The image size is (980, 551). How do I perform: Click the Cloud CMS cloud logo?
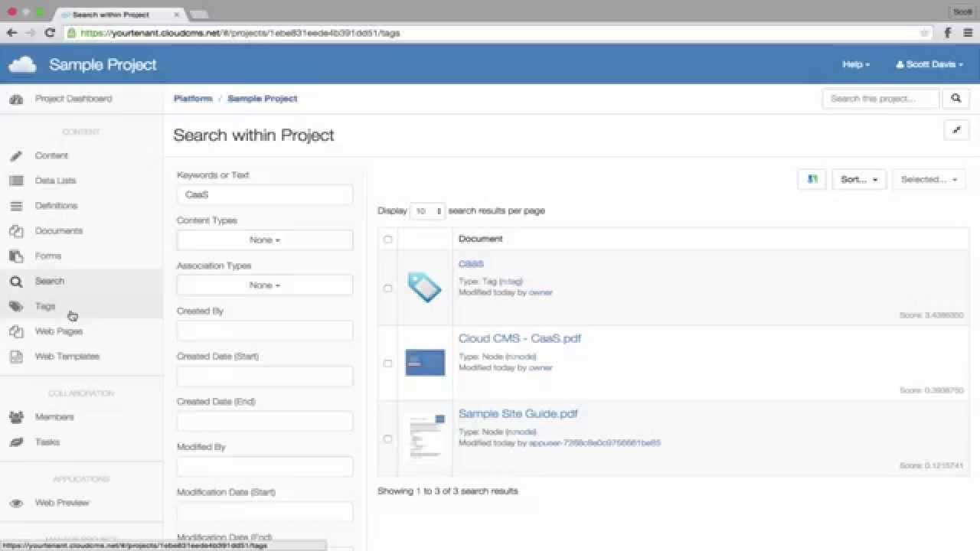point(22,65)
